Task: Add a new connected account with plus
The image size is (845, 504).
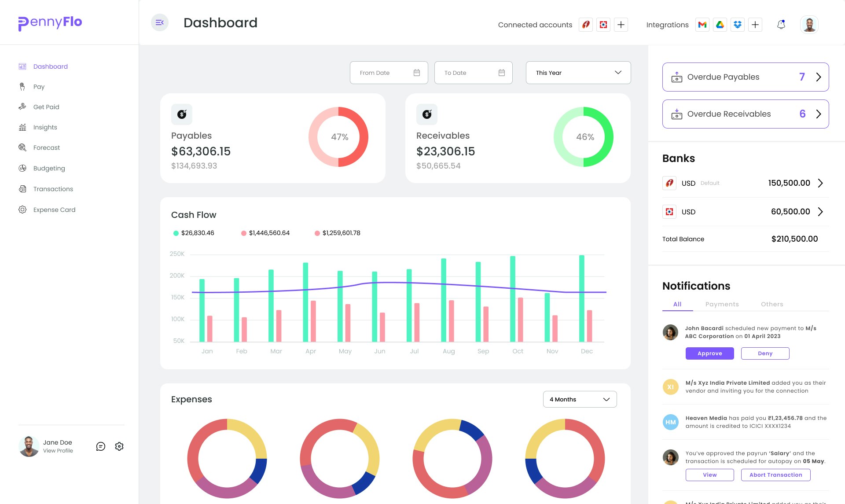Action: (x=621, y=25)
